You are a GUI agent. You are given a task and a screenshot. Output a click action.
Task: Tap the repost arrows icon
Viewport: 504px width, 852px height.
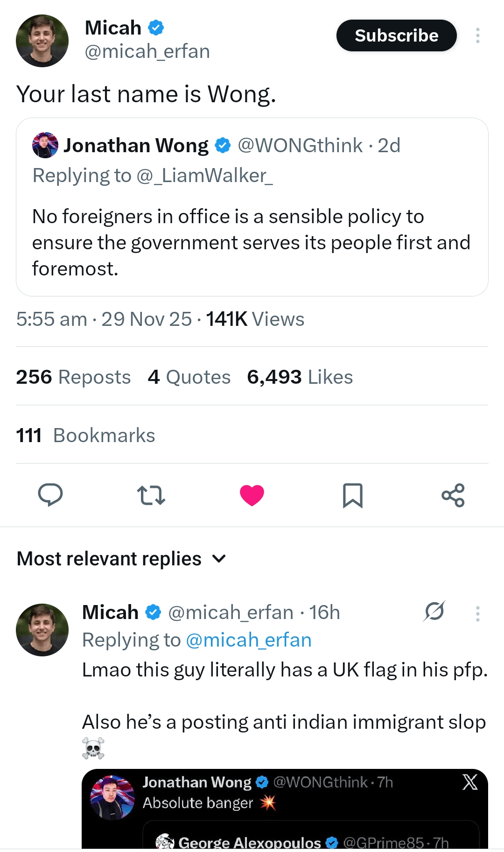click(151, 495)
